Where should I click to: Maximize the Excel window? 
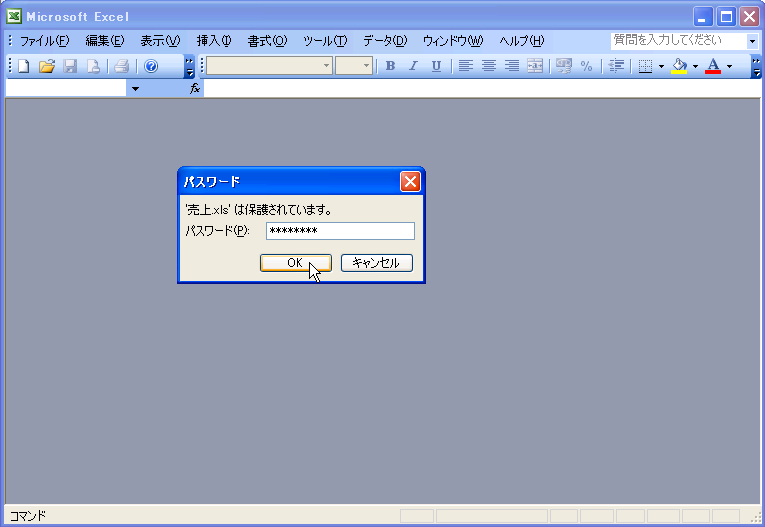point(726,17)
